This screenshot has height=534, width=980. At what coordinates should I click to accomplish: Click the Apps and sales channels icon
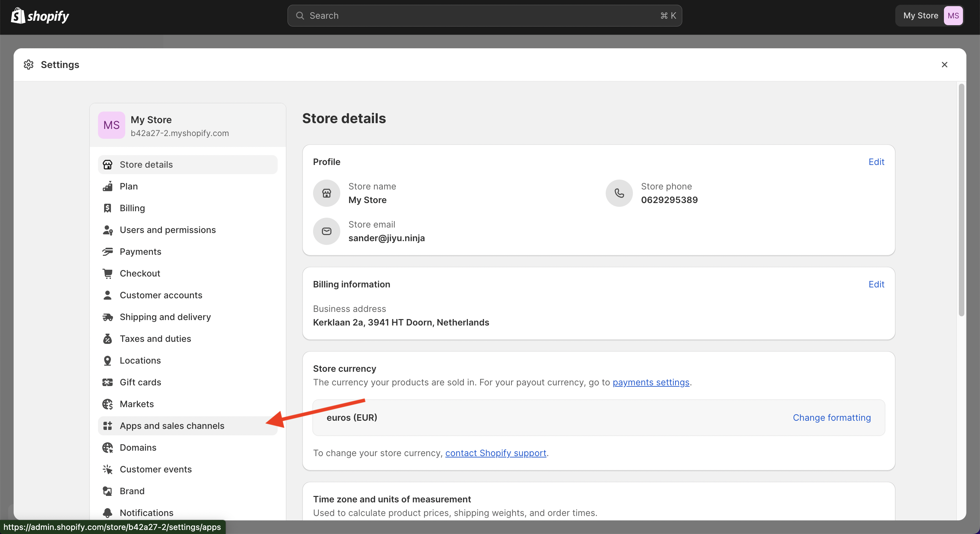point(108,426)
